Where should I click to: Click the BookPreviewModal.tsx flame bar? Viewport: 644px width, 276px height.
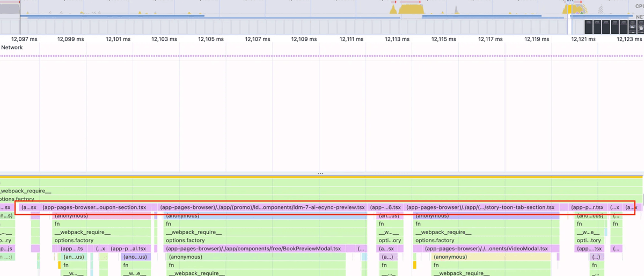[253, 249]
